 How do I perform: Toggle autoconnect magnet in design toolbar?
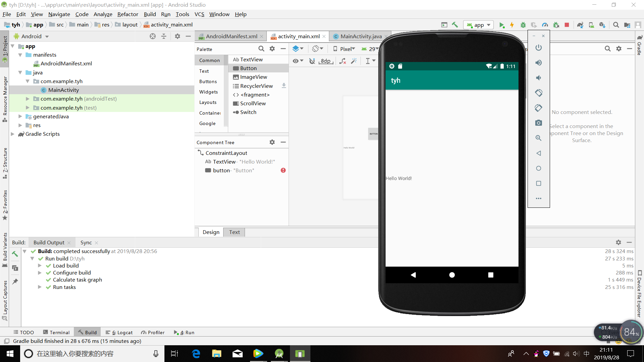pos(312,61)
